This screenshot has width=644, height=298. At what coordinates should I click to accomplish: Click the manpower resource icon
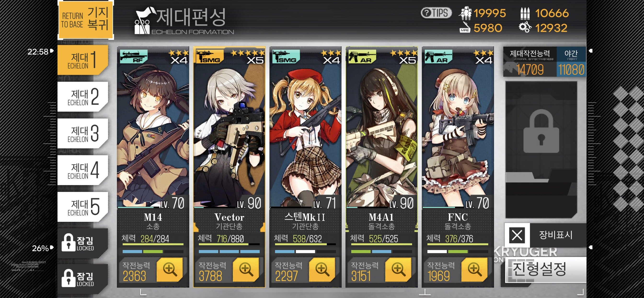coord(465,13)
